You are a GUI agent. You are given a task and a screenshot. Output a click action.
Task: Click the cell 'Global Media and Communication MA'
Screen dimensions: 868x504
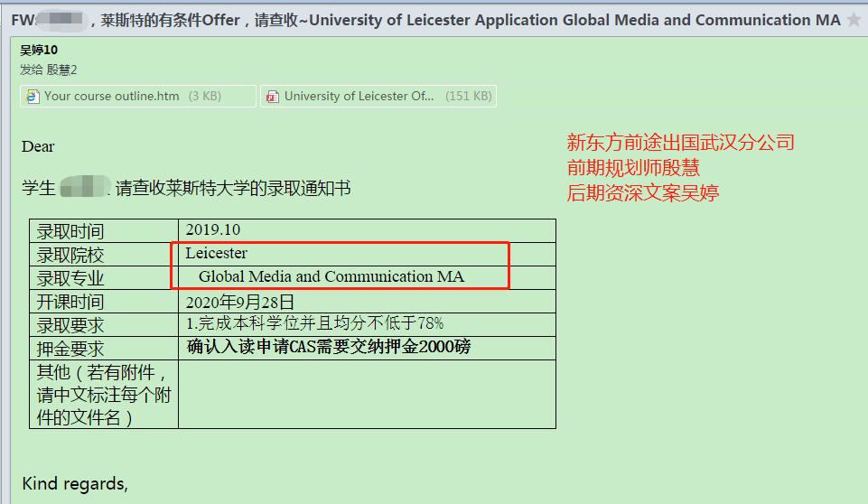(367, 277)
